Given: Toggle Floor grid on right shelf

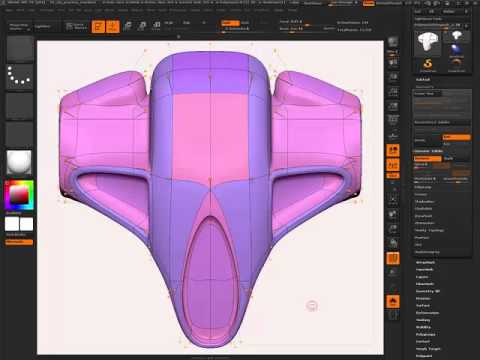Looking at the screenshot, I should click(x=393, y=135).
